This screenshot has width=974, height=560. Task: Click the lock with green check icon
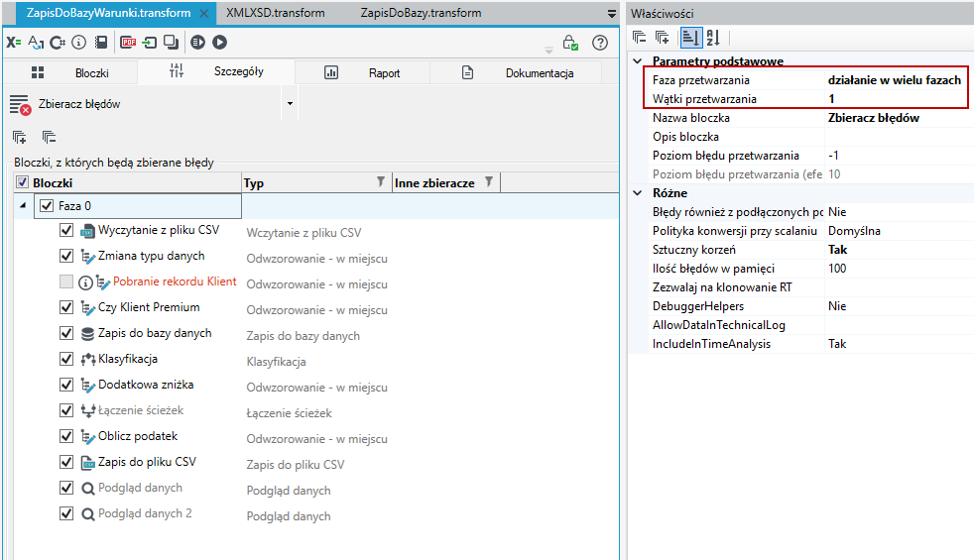[570, 43]
